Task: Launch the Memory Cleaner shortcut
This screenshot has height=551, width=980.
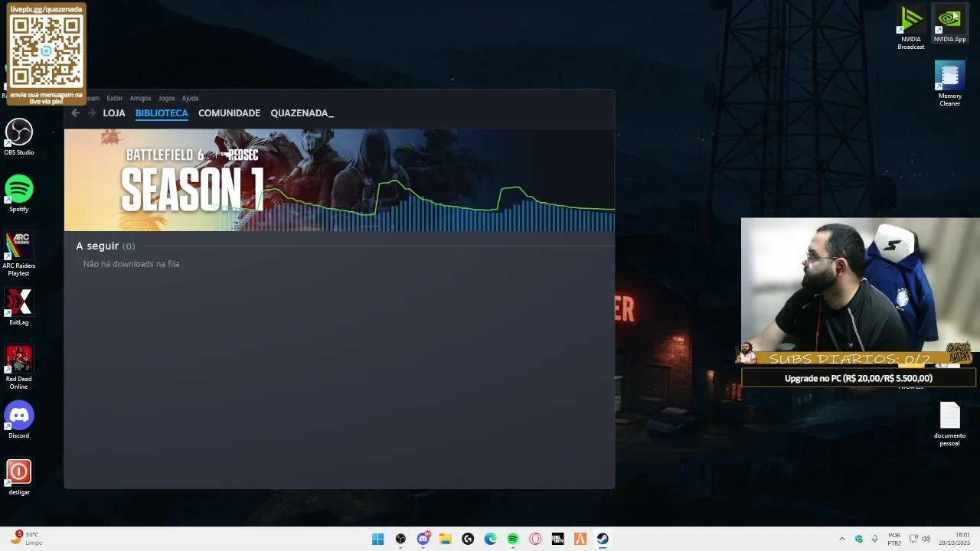Action: (949, 84)
